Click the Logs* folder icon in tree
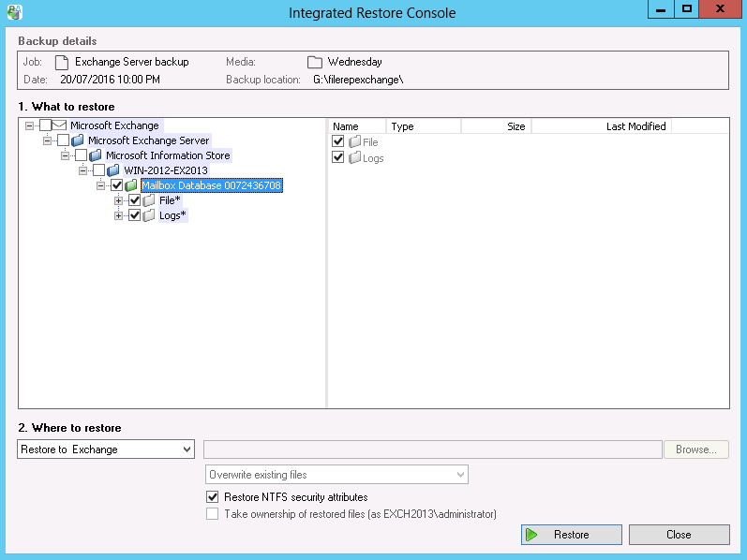747x560 pixels. point(149,215)
